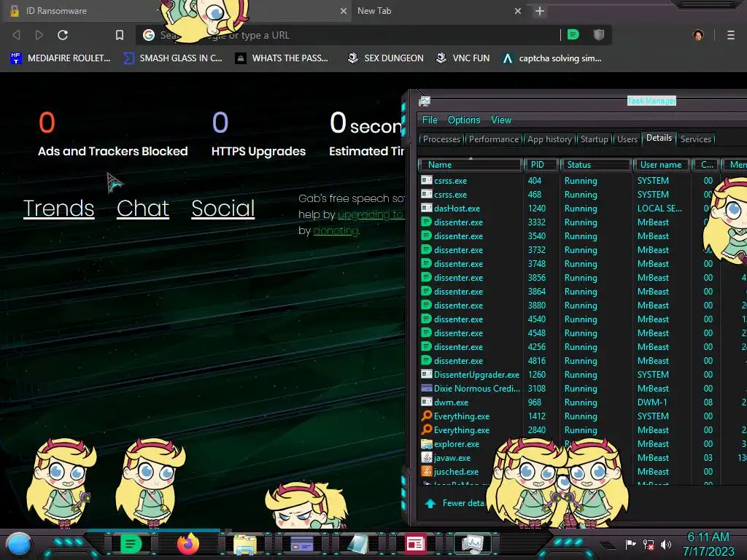Go back in the browser

click(16, 35)
